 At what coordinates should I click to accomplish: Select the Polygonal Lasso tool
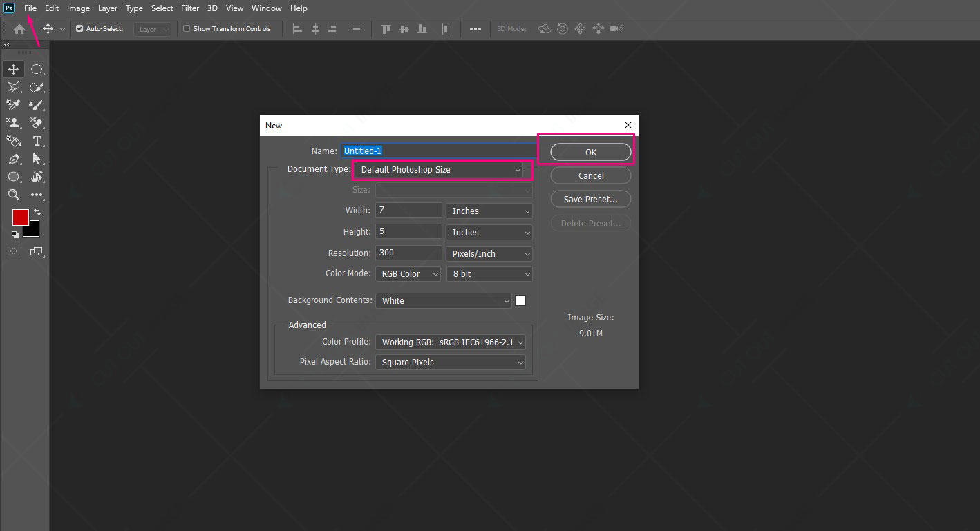(13, 87)
